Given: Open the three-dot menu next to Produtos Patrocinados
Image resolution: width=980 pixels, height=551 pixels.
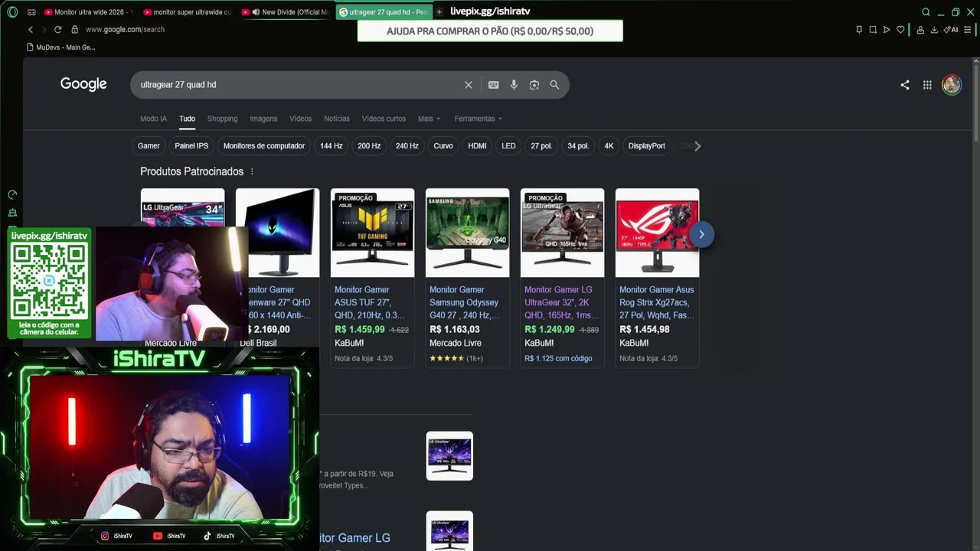Looking at the screenshot, I should tap(252, 171).
